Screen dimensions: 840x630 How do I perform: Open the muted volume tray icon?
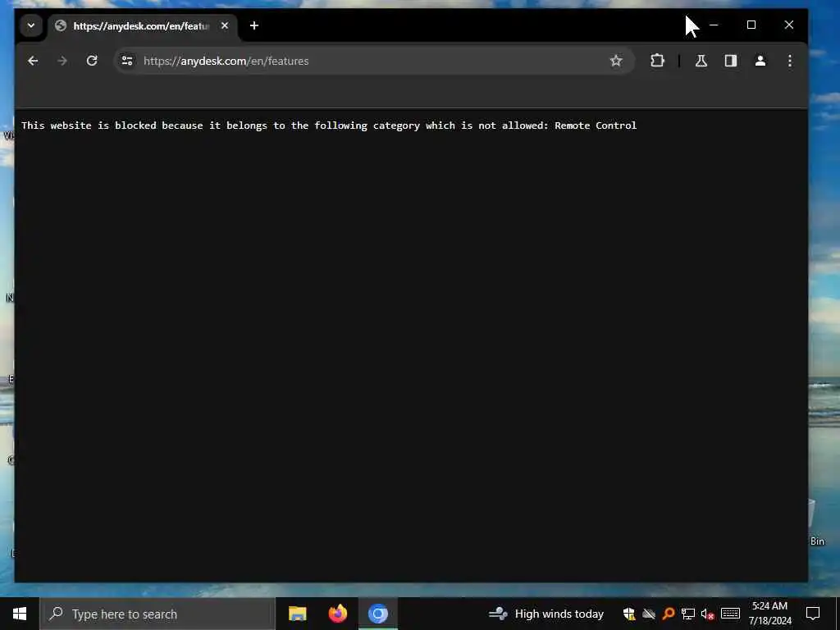pyautogui.click(x=707, y=614)
